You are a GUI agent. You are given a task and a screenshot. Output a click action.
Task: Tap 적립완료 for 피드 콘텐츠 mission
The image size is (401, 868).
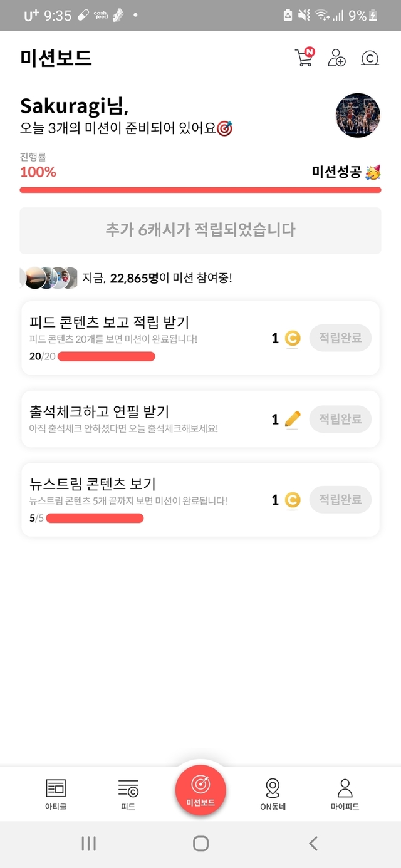click(x=340, y=338)
